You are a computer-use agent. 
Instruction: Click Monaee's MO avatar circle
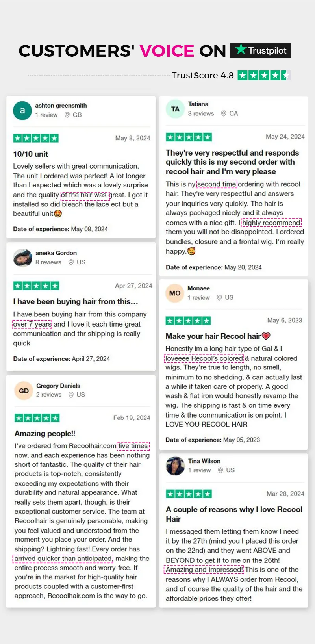[175, 293]
